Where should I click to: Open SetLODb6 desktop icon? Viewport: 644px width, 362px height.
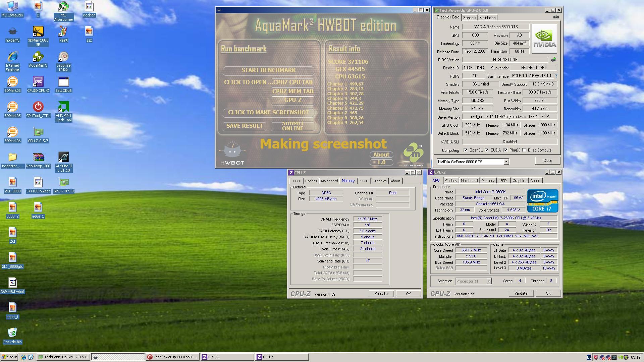[x=63, y=84]
